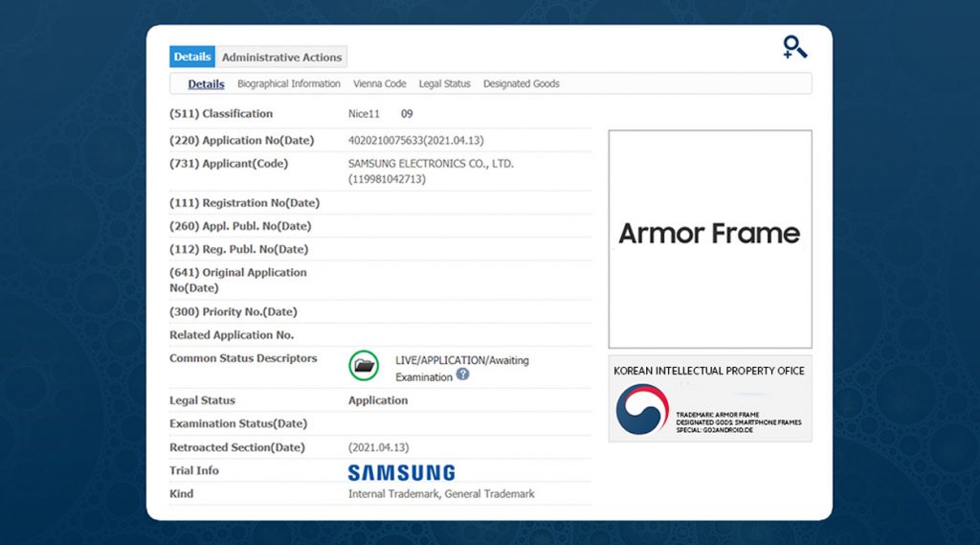Click the Internal Trademark, General Trademark text
This screenshot has width=980, height=545.
point(441,494)
